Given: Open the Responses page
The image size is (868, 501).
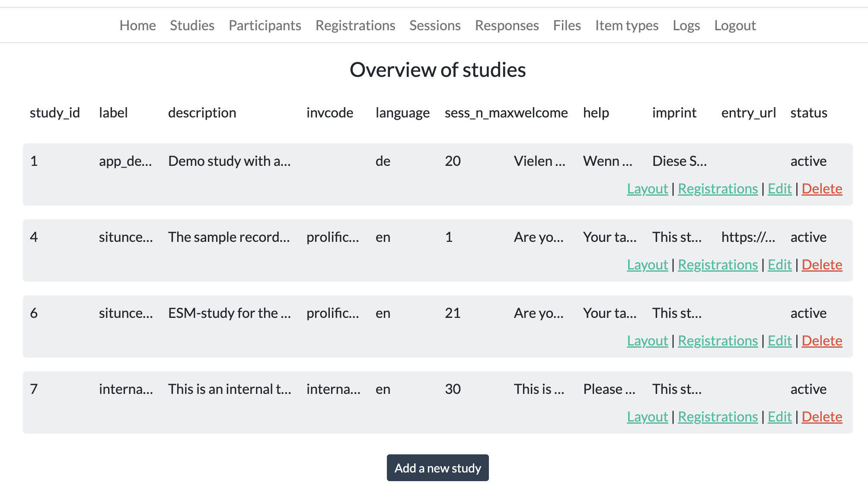Looking at the screenshot, I should [507, 25].
